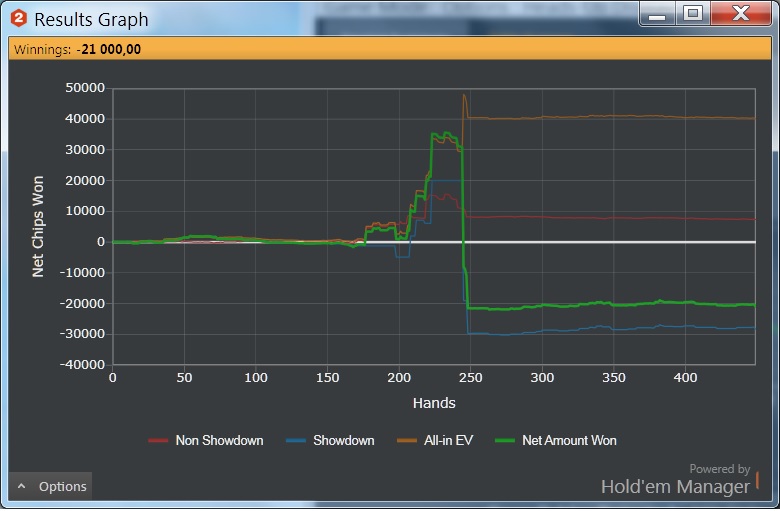Click the Options chevron arrow
Viewport: 780px width, 511px height.
pos(21,486)
